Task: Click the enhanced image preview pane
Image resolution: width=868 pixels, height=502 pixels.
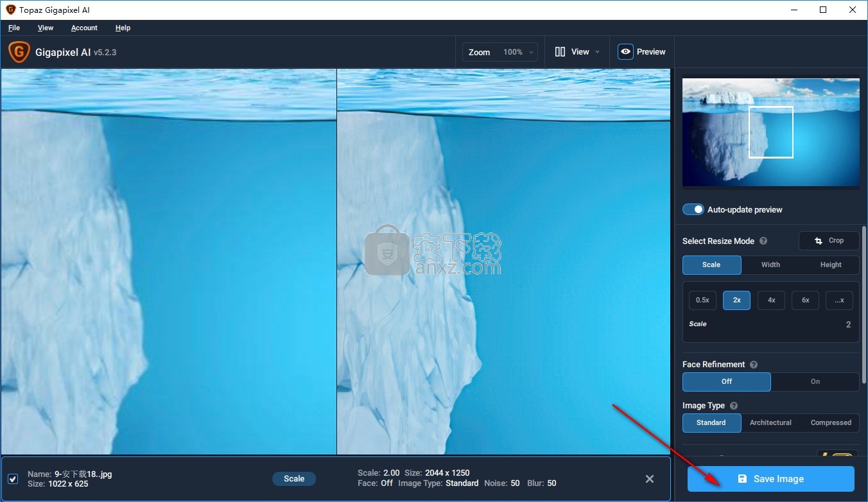Action: [x=503, y=262]
